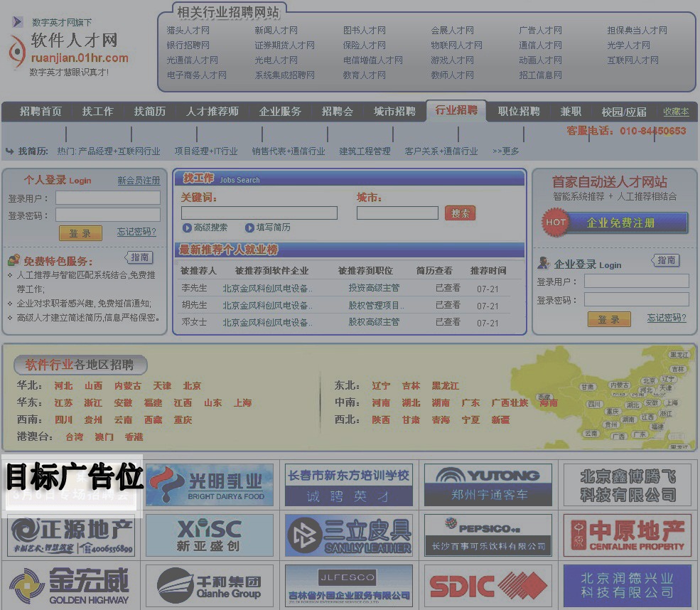Open the PEPSICO 长沙百事可乐 banner
The width and height of the screenshot is (700, 610).
pyautogui.click(x=488, y=535)
